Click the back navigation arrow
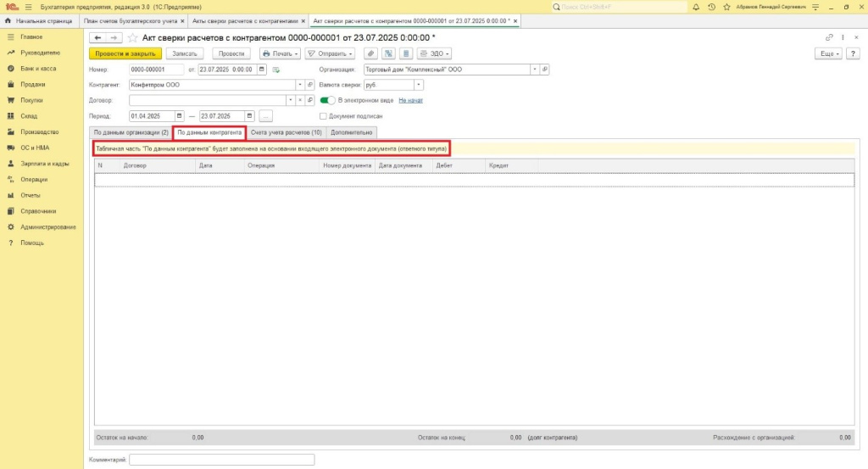The image size is (868, 469). (97, 38)
